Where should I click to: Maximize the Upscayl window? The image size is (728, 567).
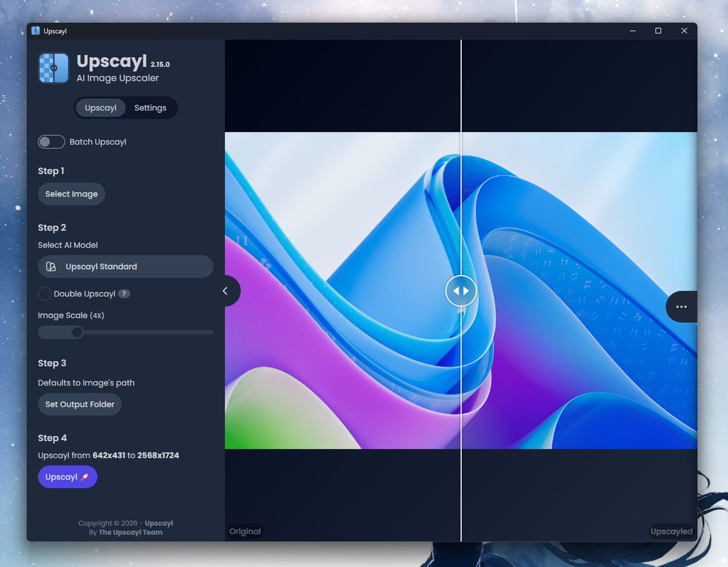click(658, 31)
